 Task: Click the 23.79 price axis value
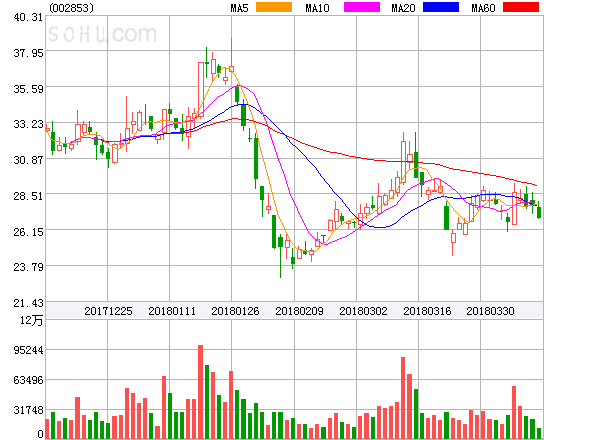coord(28,267)
